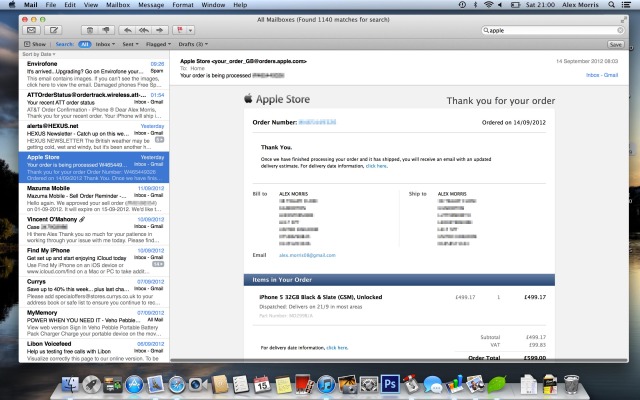Open the Mailbox menu
Image resolution: width=640 pixels, height=400 pixels.
118,5
